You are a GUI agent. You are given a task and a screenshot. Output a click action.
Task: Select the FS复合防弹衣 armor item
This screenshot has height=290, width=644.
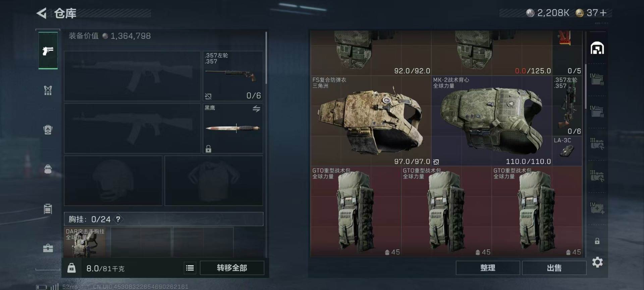(x=371, y=121)
